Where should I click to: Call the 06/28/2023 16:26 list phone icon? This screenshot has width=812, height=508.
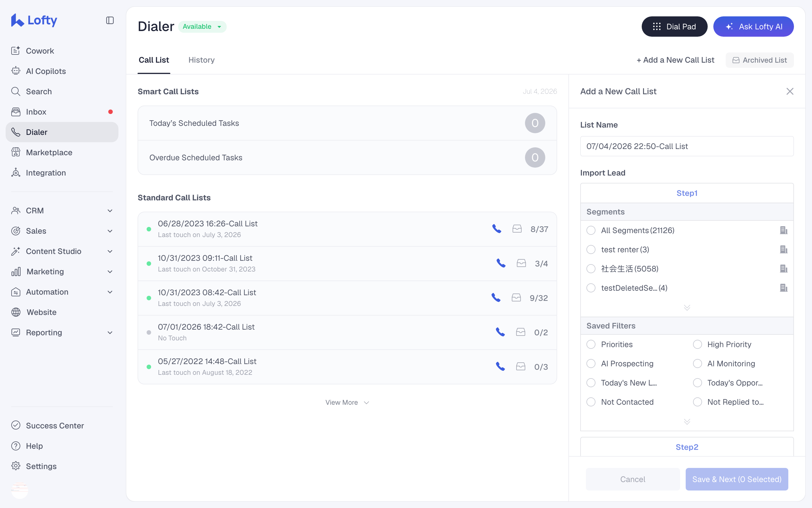497,229
